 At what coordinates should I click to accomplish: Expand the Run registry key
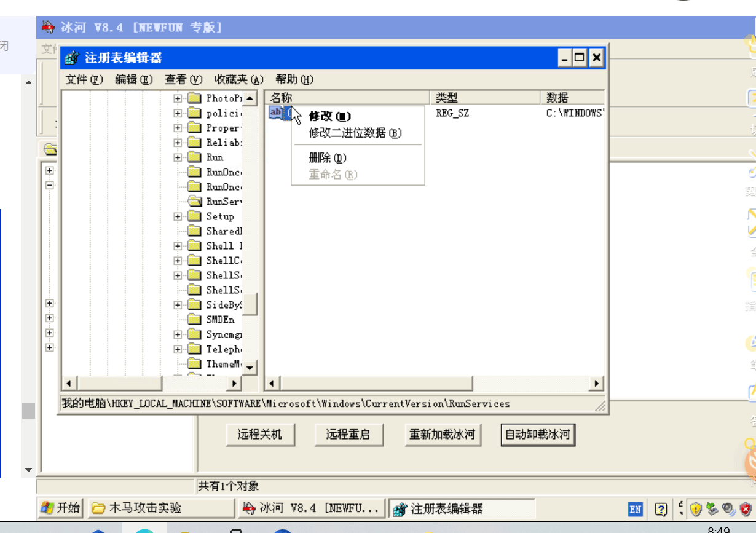pyautogui.click(x=178, y=157)
